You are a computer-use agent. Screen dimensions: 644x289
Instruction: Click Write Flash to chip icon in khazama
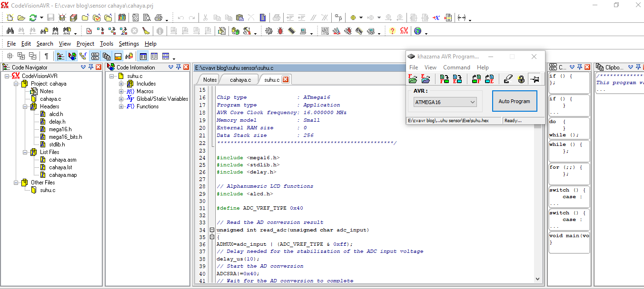pos(445,79)
